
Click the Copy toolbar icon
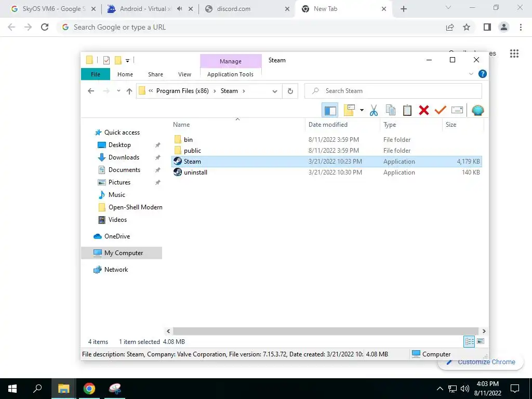[x=391, y=110]
